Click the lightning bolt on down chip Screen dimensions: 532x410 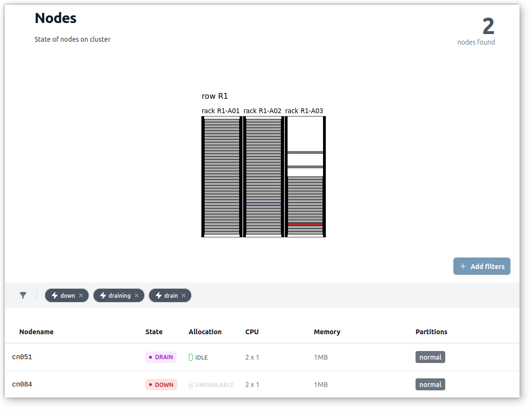(54, 295)
